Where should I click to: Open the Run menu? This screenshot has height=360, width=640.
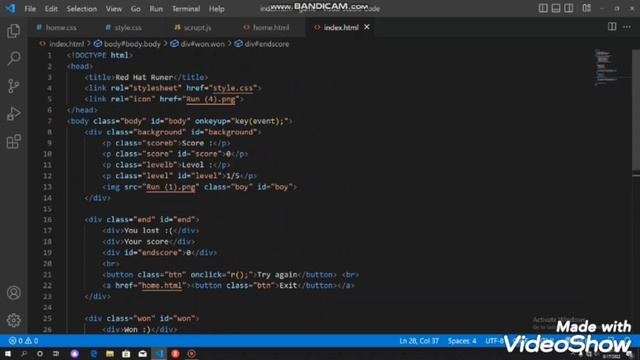click(156, 9)
